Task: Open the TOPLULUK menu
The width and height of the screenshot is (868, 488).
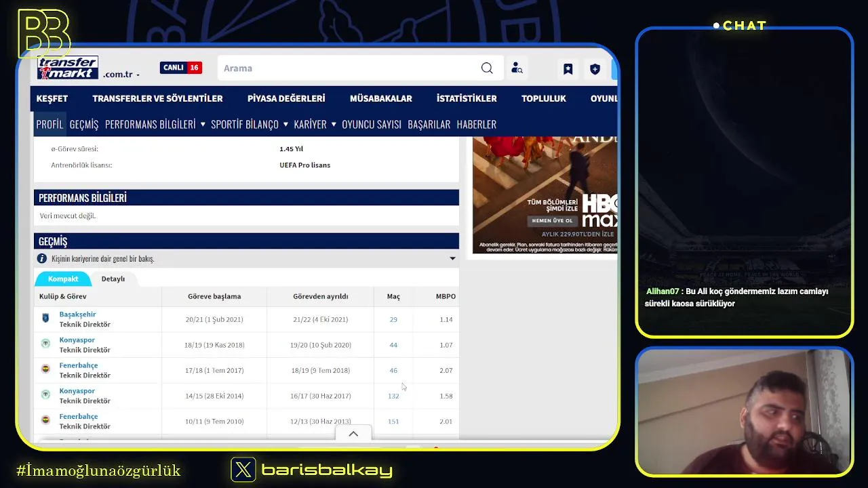Action: pyautogui.click(x=544, y=98)
